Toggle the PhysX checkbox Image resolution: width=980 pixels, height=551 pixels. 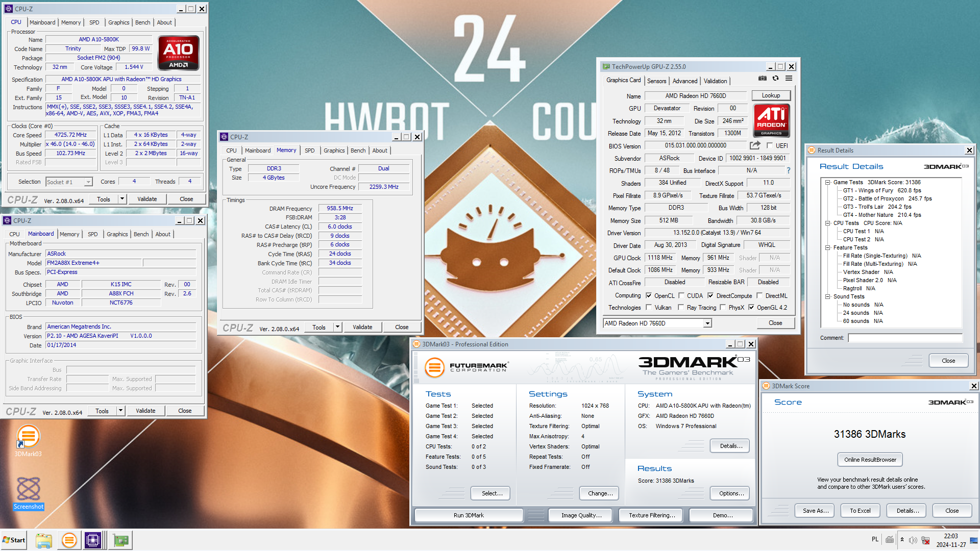click(x=723, y=307)
